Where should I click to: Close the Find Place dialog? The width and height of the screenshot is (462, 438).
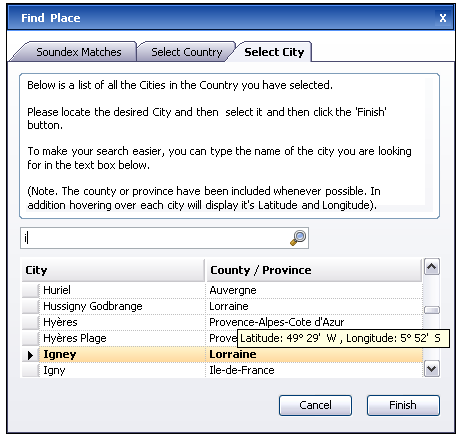tap(442, 18)
